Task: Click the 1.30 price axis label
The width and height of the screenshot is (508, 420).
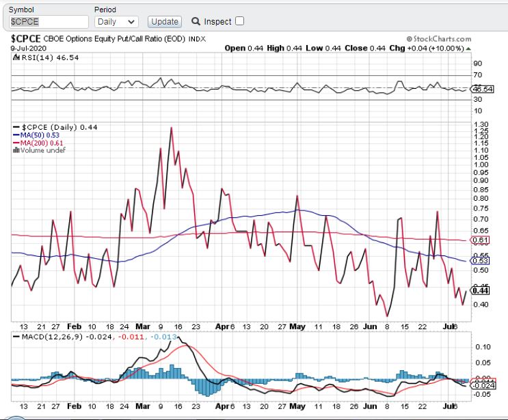Action: 481,124
